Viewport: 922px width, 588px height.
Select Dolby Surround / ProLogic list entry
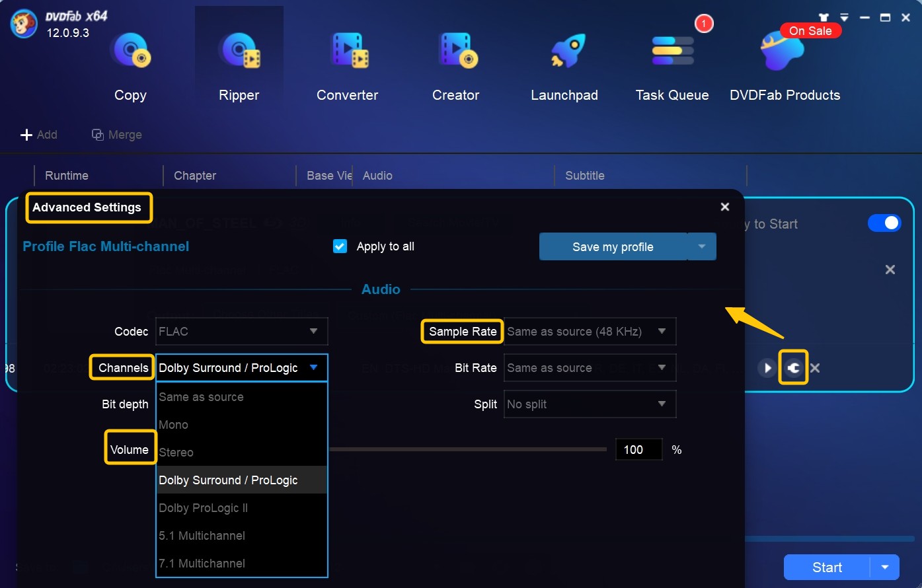(242, 480)
